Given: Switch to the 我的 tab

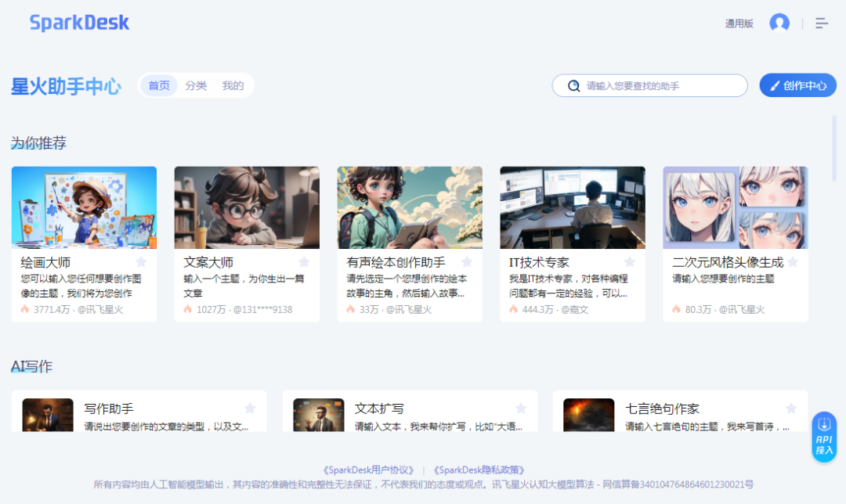Looking at the screenshot, I should 233,86.
